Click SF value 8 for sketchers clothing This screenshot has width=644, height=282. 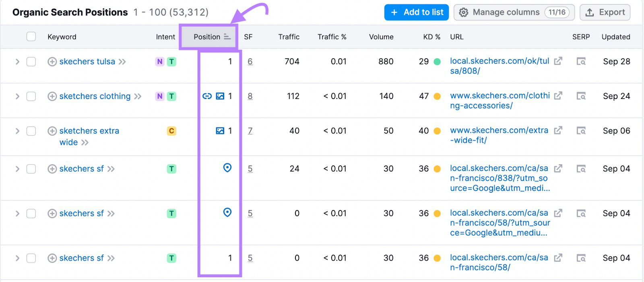coord(250,96)
